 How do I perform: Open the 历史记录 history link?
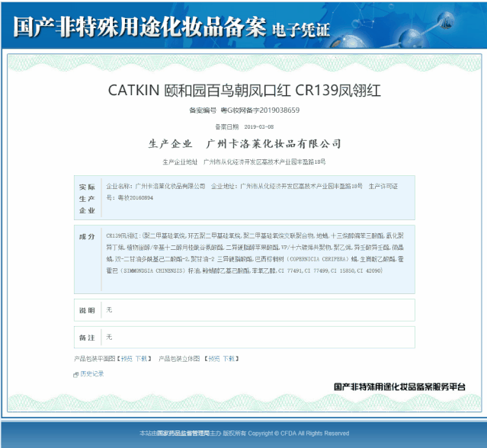coord(92,374)
